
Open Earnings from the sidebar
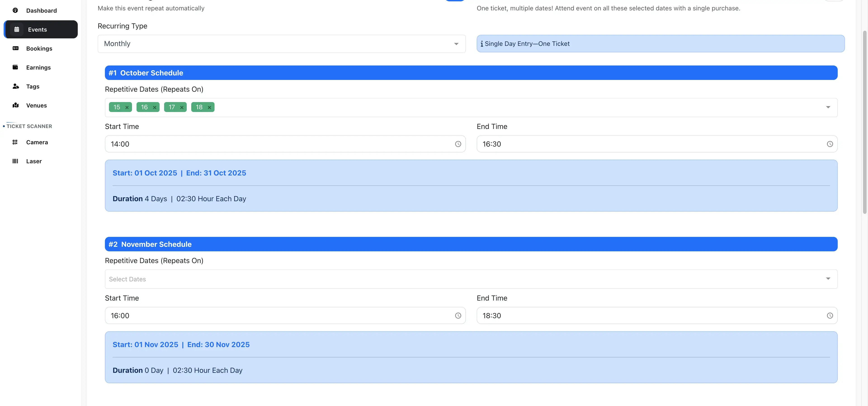click(x=16, y=67)
